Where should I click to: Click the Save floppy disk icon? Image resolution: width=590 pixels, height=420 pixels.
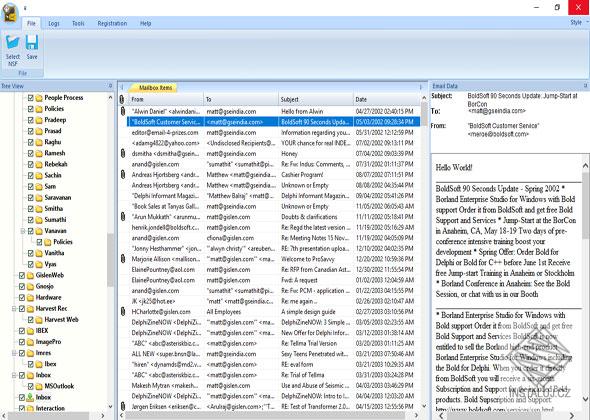click(x=32, y=42)
